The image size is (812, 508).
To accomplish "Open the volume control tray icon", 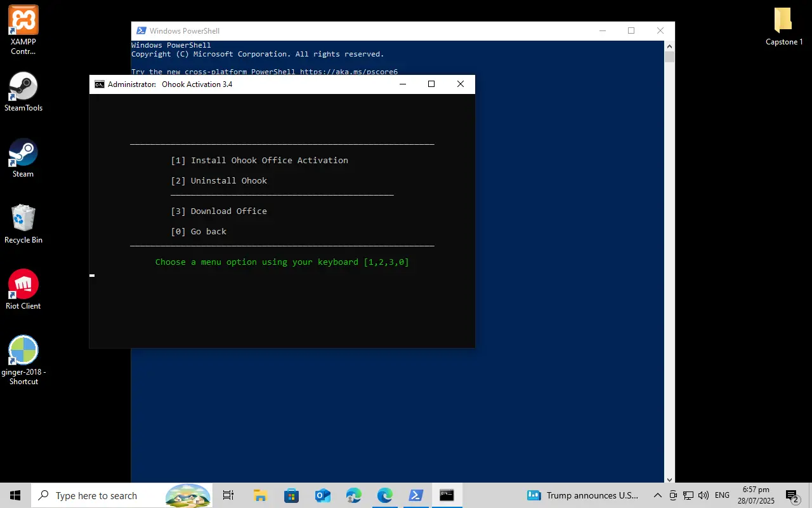I will click(x=704, y=495).
